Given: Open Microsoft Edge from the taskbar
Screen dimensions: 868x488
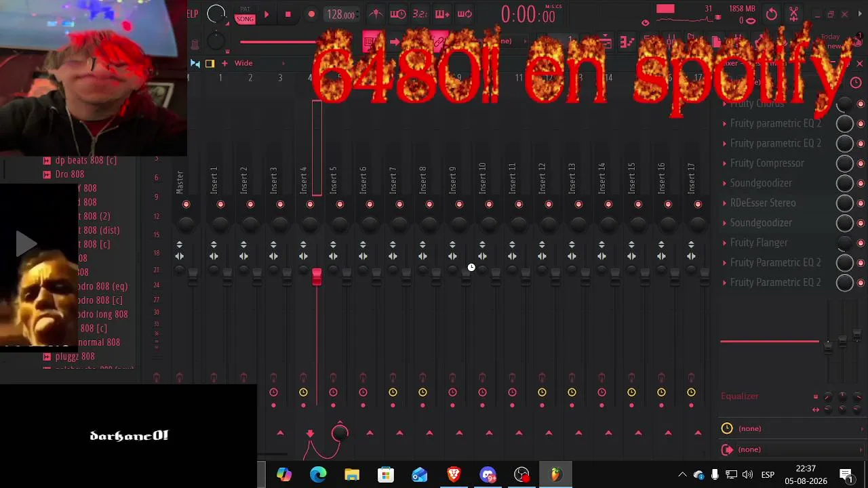Looking at the screenshot, I should [318, 474].
